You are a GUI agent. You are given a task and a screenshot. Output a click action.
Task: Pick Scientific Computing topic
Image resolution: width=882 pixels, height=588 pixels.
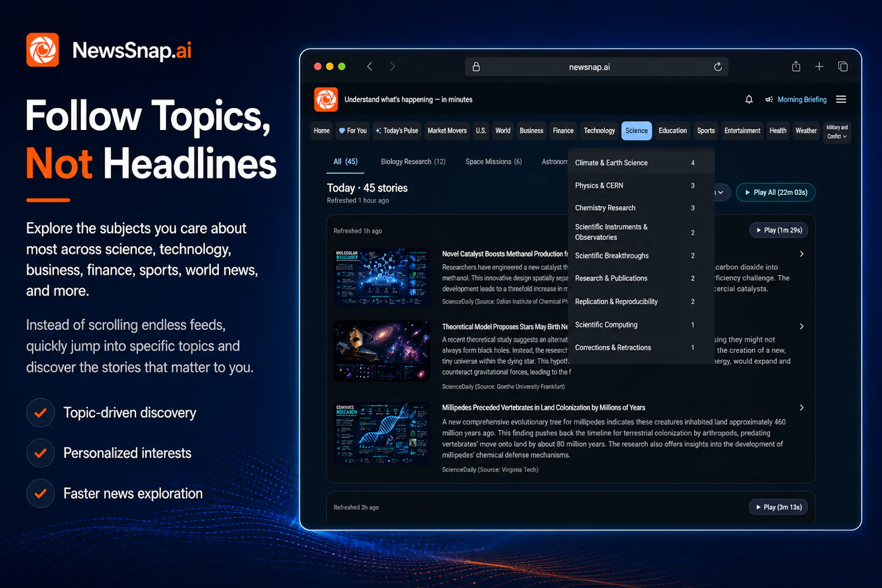tap(641, 325)
